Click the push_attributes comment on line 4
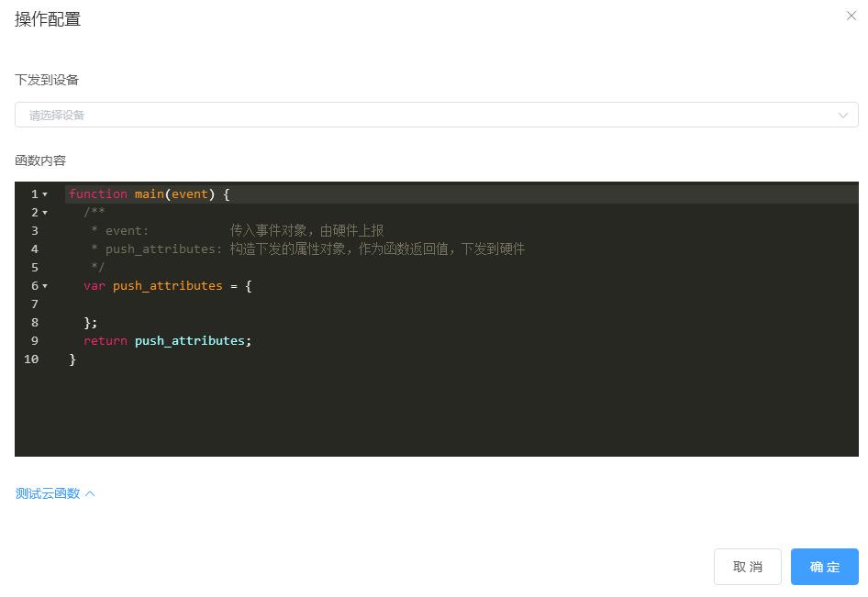Screen dimensions: 868x597 [x=163, y=249]
